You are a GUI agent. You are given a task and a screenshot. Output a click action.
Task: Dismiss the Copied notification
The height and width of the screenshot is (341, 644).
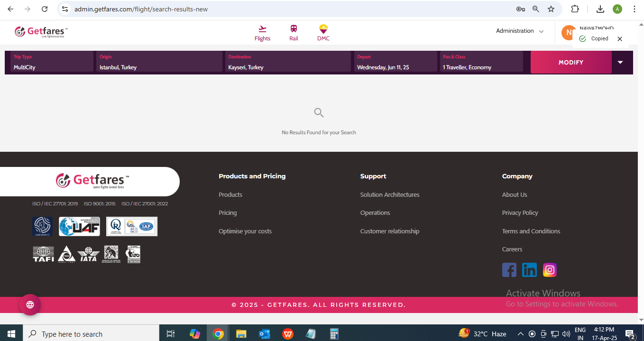pos(619,39)
